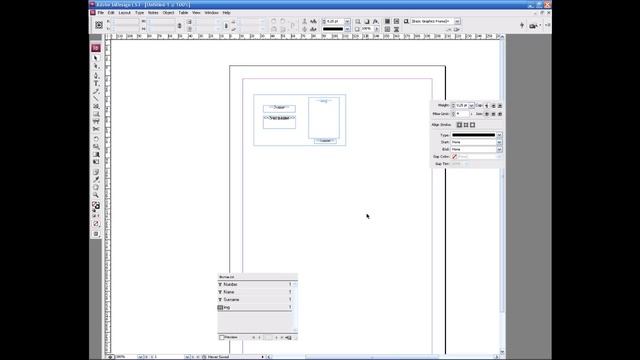
Task: Select the Line tool
Action: tap(96, 99)
